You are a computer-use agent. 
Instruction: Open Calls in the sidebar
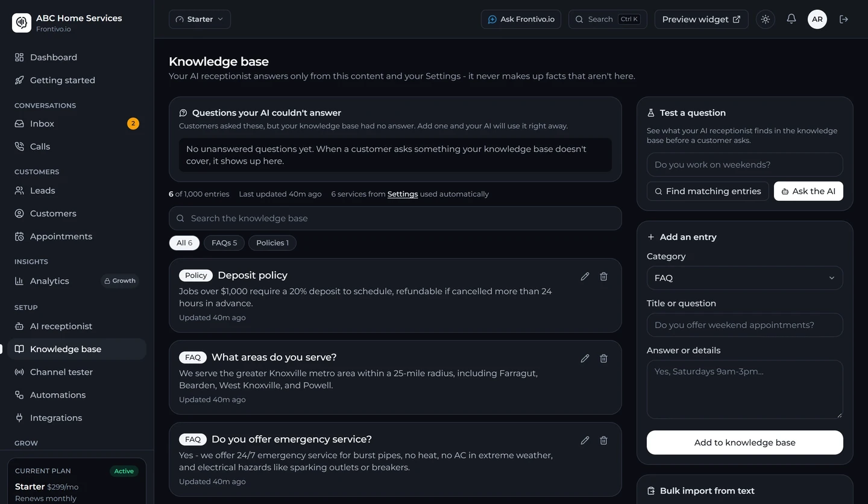(x=77, y=146)
